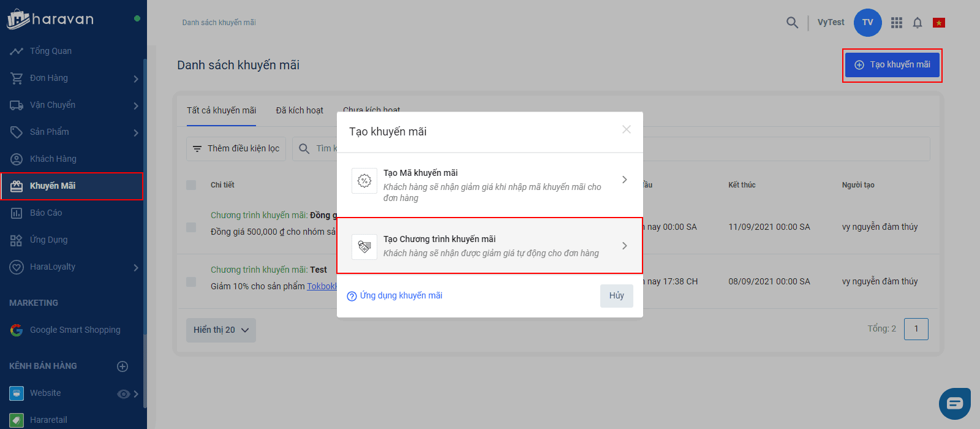Click the Người tạo column header
980x429 pixels.
tap(858, 185)
